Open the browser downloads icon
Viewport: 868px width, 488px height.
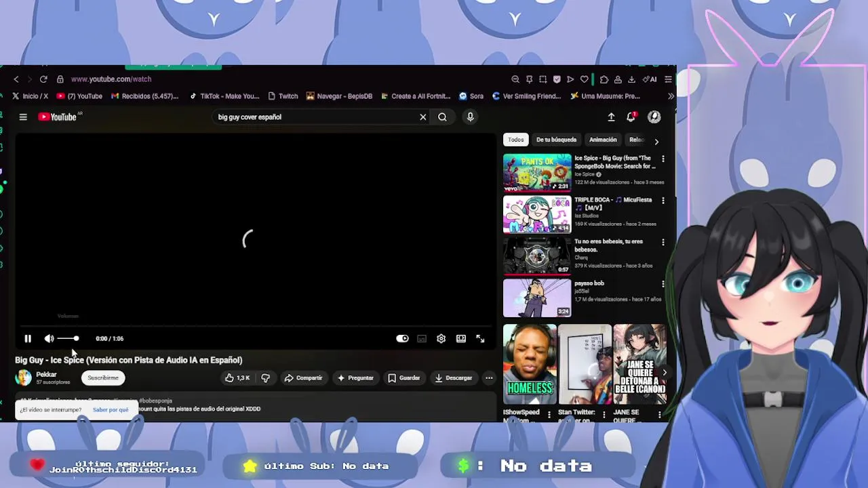coord(631,79)
